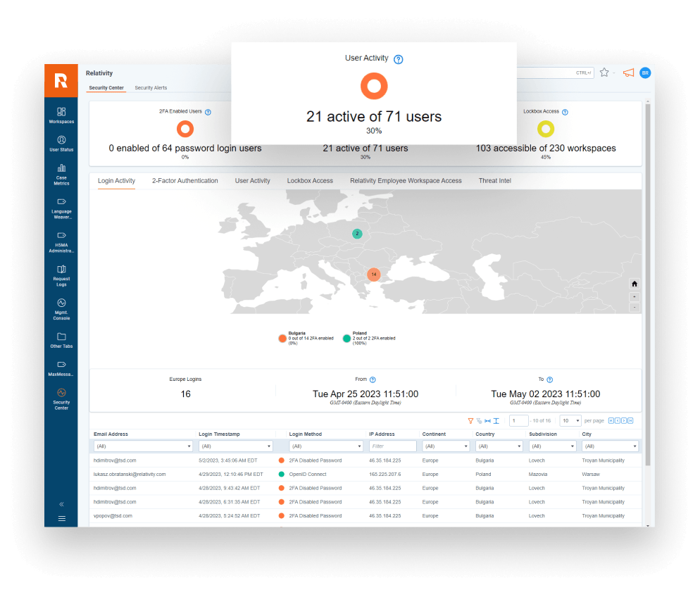Click the User Activity help icon
This screenshot has width=700, height=590.
click(398, 59)
